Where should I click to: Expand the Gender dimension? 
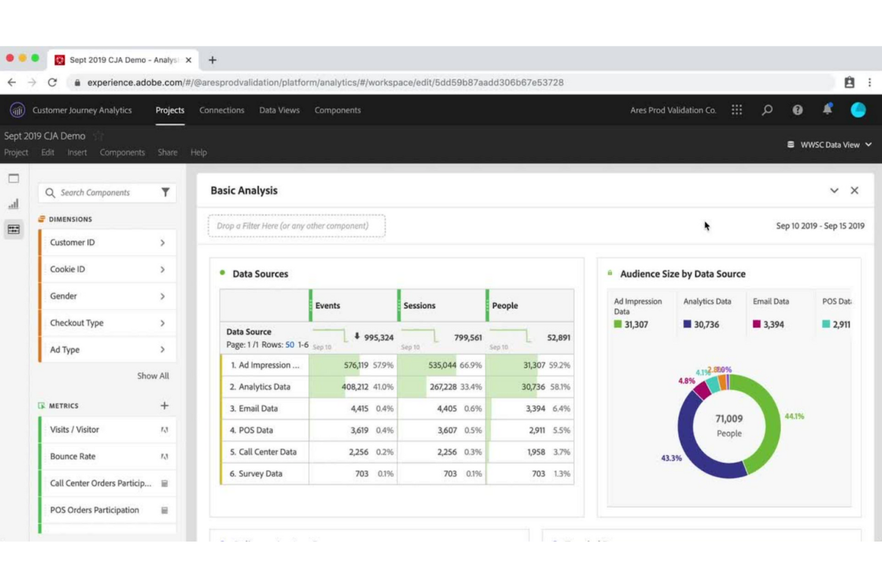[x=162, y=296]
